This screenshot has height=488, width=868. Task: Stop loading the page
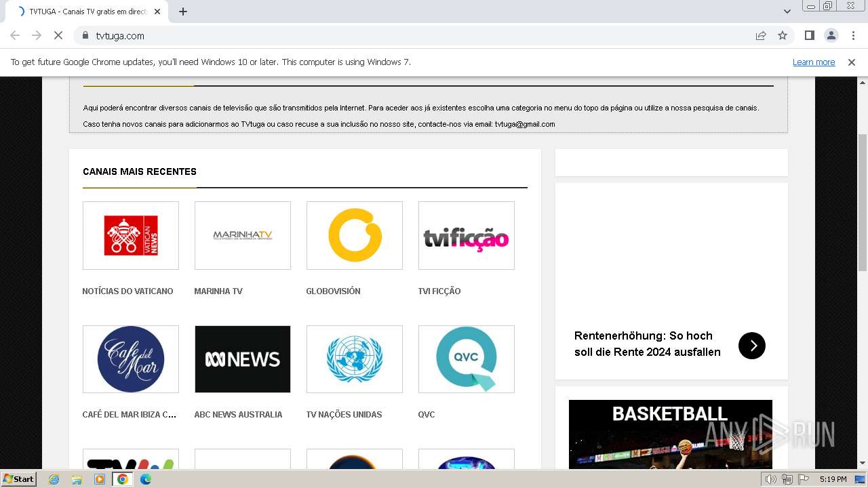(58, 35)
